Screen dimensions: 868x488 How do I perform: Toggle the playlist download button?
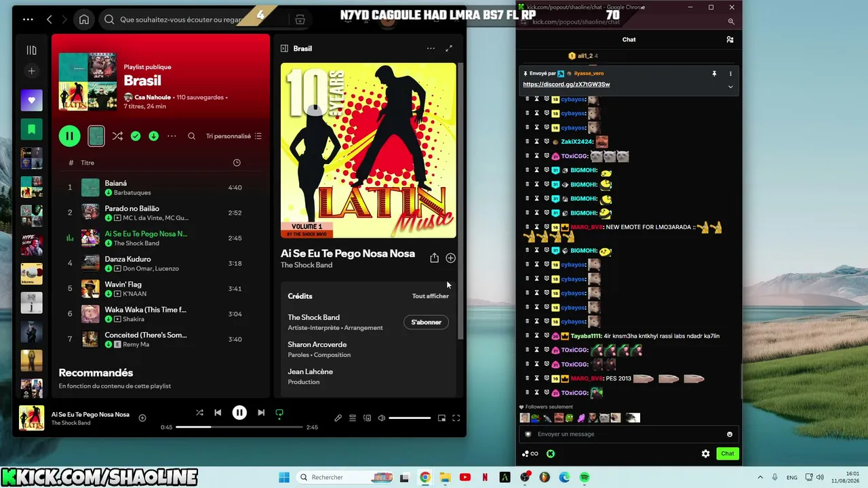click(x=154, y=136)
